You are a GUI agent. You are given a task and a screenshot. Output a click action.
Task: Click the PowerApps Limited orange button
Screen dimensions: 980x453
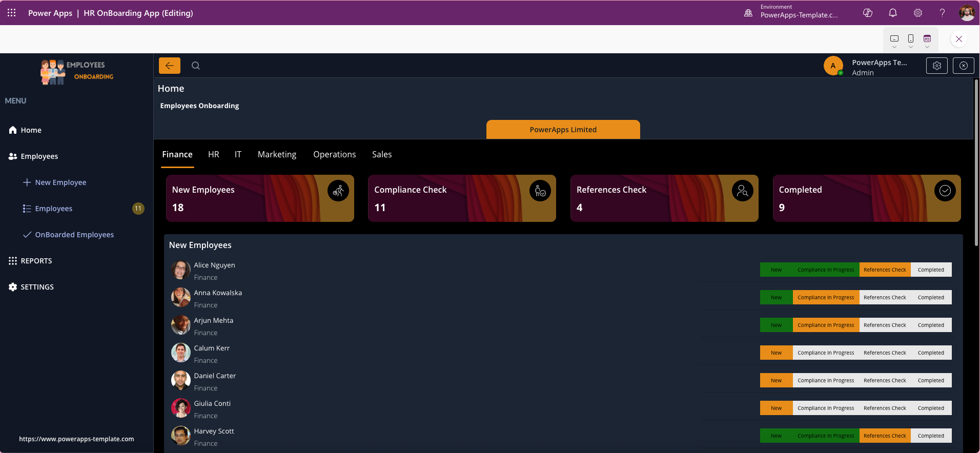click(x=563, y=130)
